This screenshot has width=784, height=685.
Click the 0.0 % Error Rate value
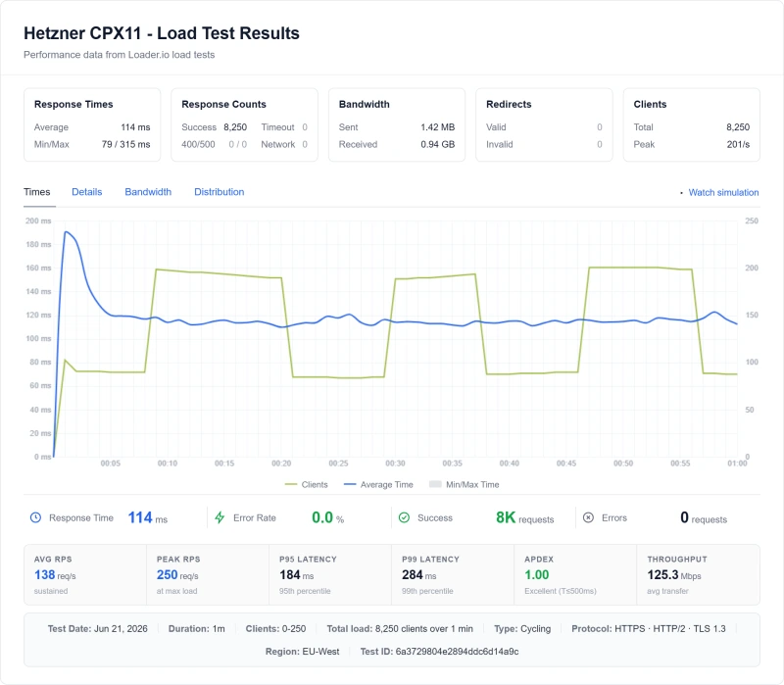coord(328,517)
